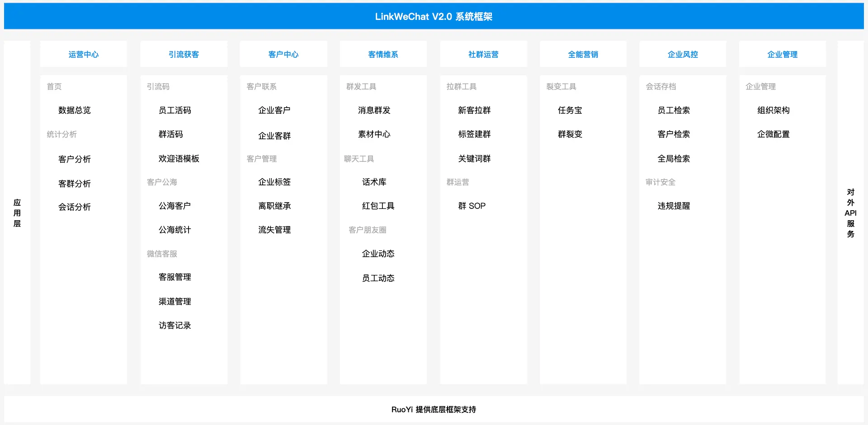Open the 标签建群 entry
The height and width of the screenshot is (425, 868).
point(474,134)
